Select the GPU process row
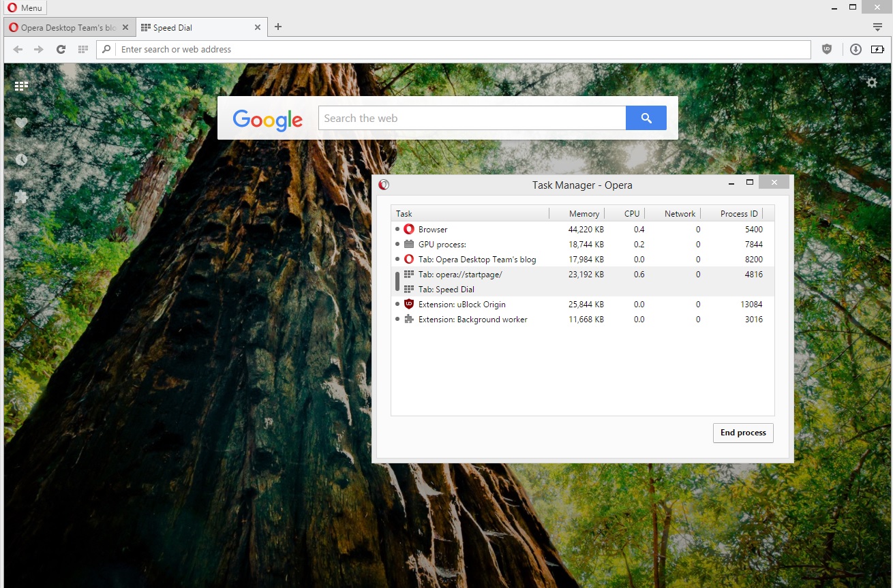 pos(582,245)
